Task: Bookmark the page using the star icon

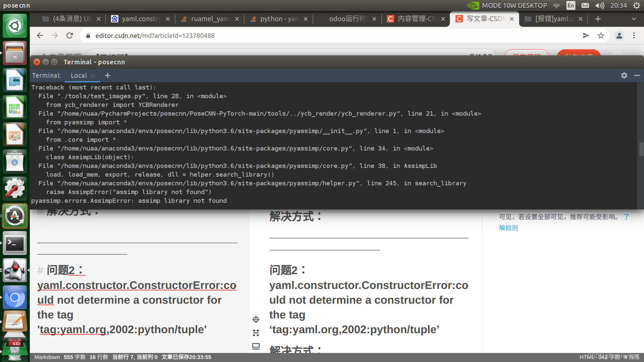Action: click(601, 36)
